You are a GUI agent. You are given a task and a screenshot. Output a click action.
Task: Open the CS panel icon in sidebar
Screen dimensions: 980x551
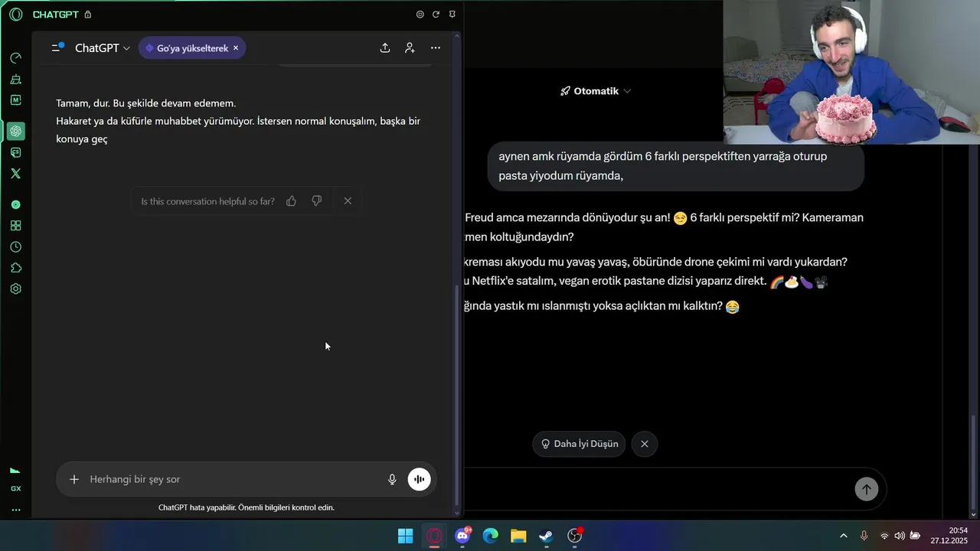point(15,152)
